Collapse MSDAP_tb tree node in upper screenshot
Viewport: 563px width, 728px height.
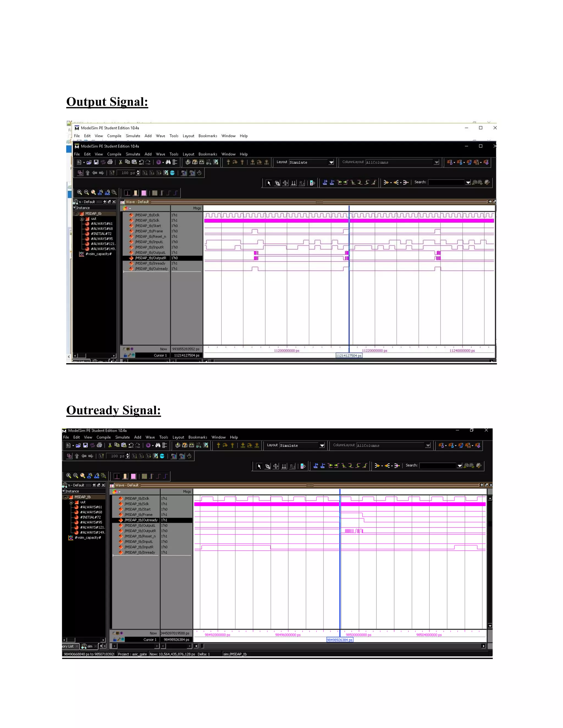pos(76,214)
